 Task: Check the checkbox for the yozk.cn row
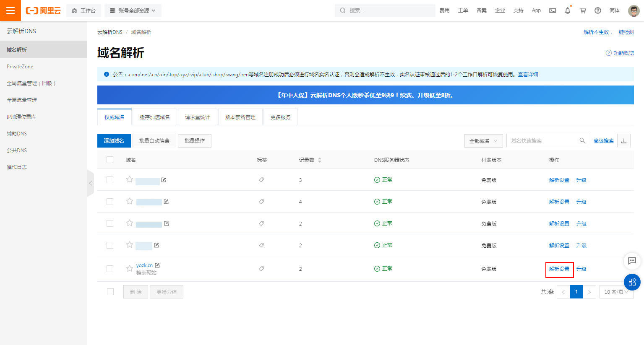click(x=110, y=269)
